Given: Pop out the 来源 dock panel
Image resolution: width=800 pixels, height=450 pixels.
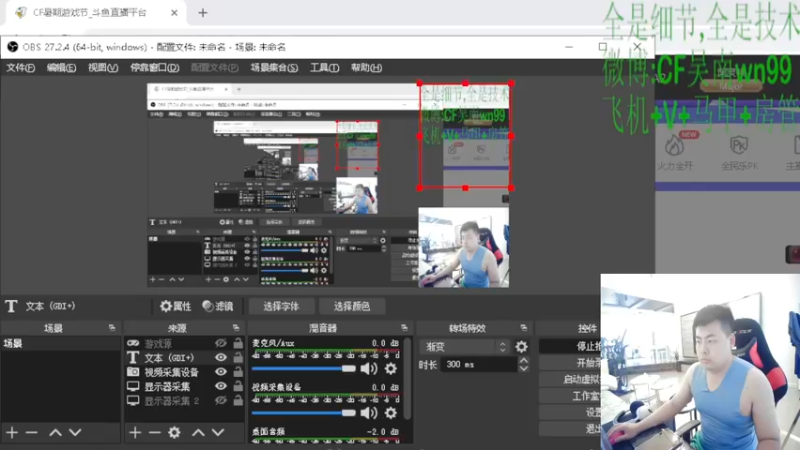Looking at the screenshot, I should click(x=236, y=328).
